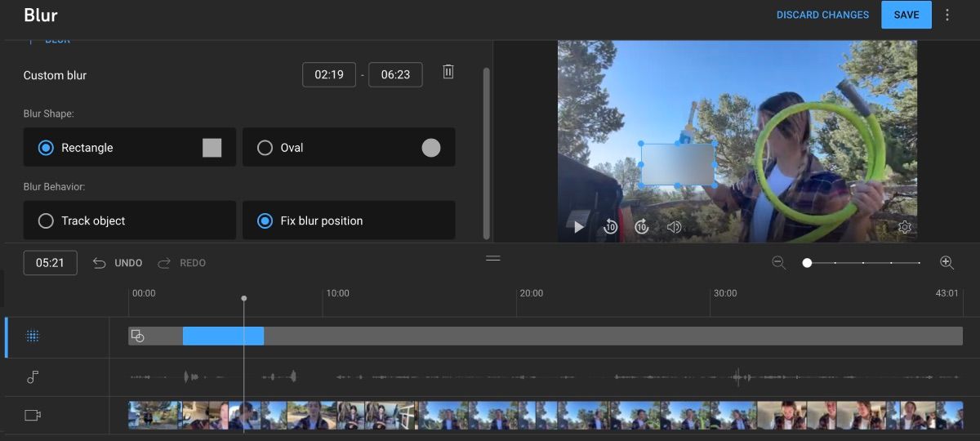Open preview settings gear
The image size is (980, 441).
(904, 227)
